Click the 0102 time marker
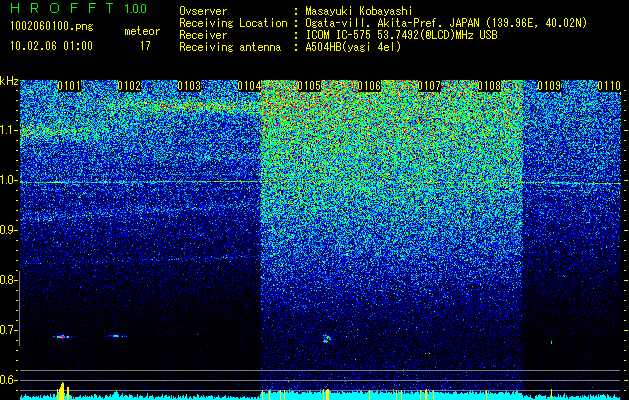The image size is (629, 400). (129, 86)
